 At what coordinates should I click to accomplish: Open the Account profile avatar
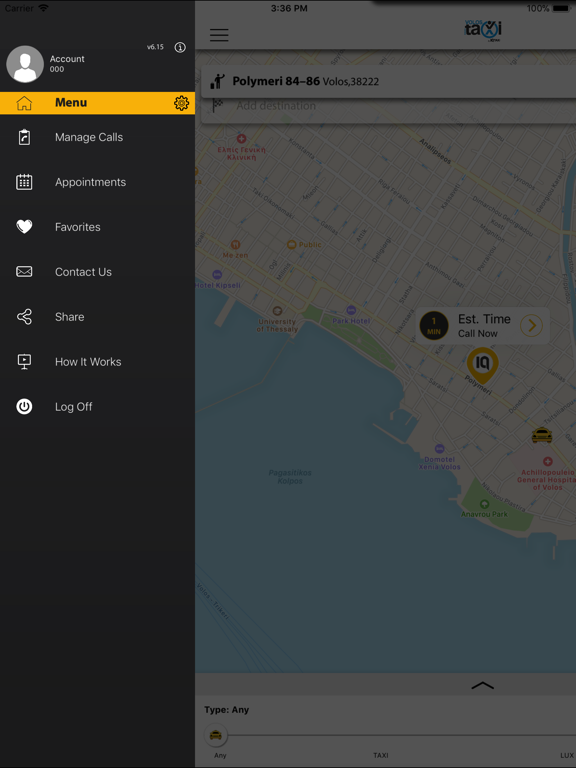[x=24, y=64]
